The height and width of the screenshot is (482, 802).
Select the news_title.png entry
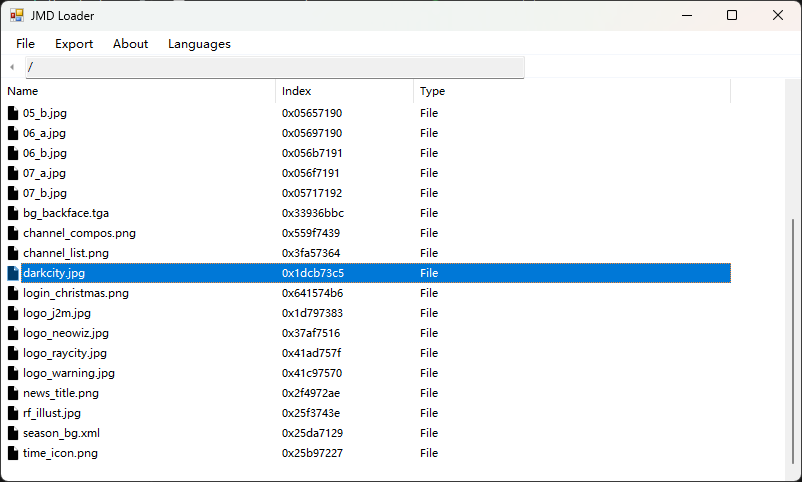click(x=369, y=393)
